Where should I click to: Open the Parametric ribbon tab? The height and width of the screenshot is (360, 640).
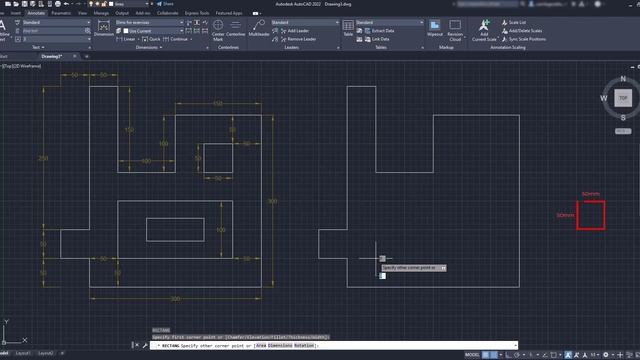click(61, 13)
